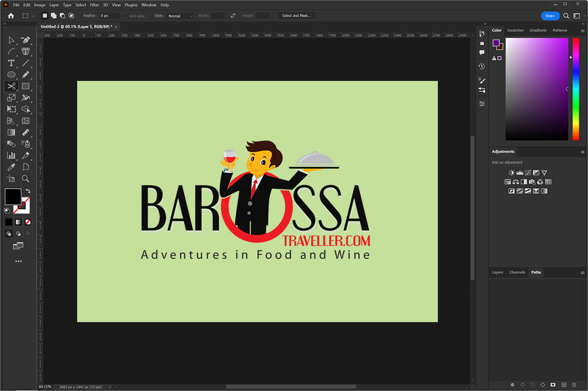The image size is (588, 391).
Task: Choose the Arc tool
Action: click(x=11, y=52)
